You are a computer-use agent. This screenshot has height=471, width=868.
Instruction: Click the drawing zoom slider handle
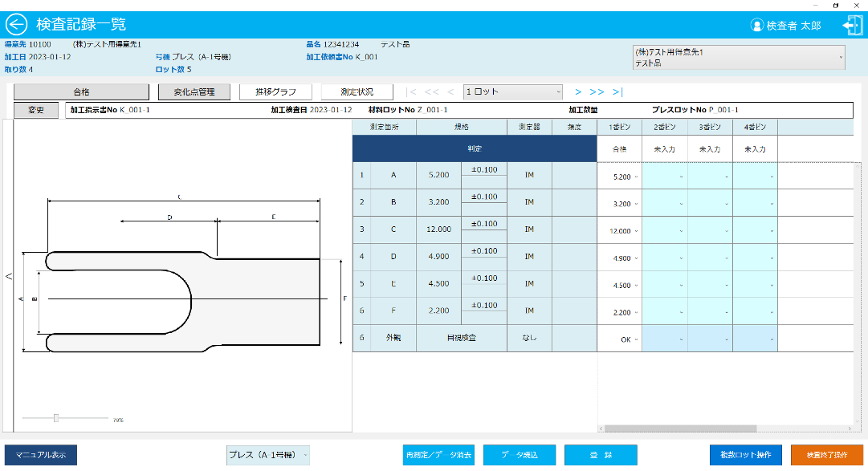click(55, 418)
